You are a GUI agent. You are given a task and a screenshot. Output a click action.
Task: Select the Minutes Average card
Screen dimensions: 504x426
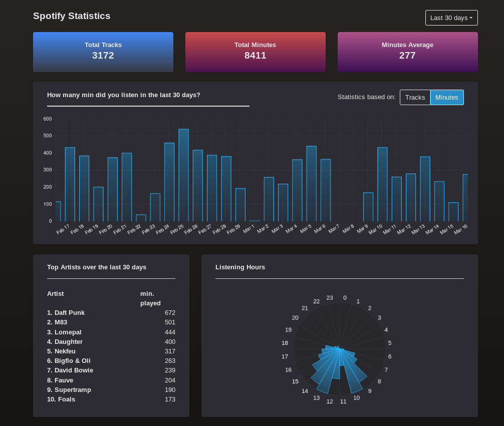pyautogui.click(x=407, y=52)
